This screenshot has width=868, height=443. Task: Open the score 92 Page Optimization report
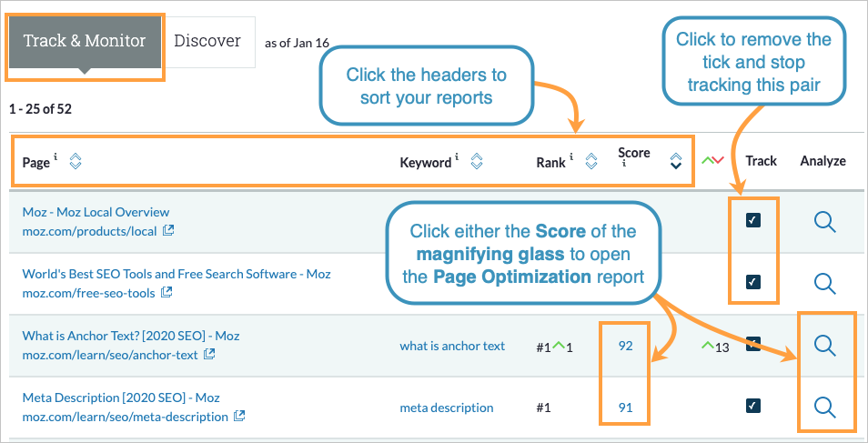[624, 346]
